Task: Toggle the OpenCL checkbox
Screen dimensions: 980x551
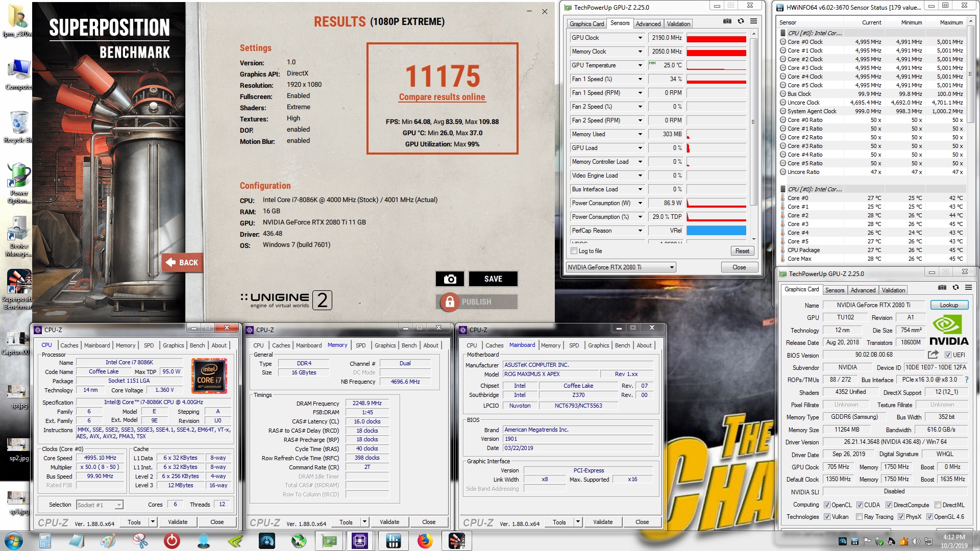Action: [x=827, y=505]
